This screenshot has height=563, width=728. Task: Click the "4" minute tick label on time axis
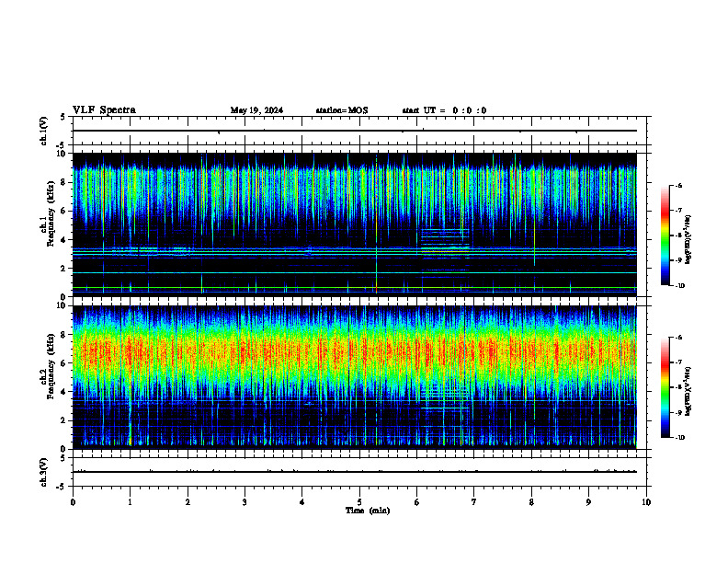[x=302, y=502]
